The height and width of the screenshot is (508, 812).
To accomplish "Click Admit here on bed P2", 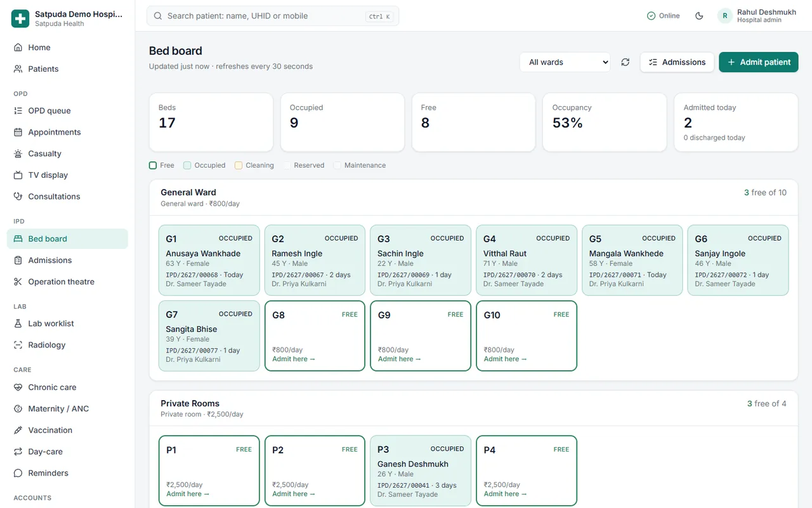I will pyautogui.click(x=294, y=494).
